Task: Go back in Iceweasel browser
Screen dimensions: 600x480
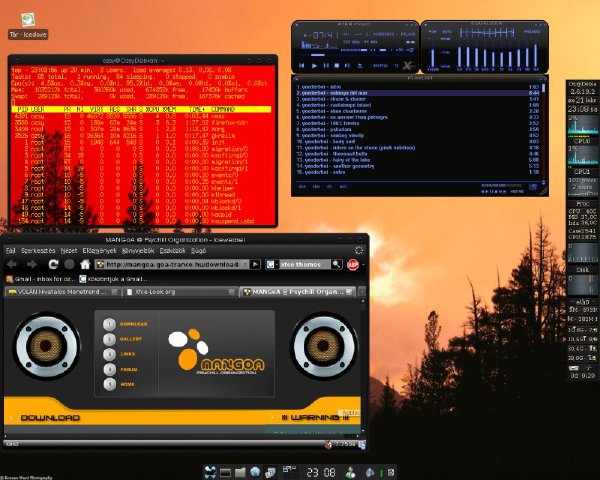Action: (12, 264)
